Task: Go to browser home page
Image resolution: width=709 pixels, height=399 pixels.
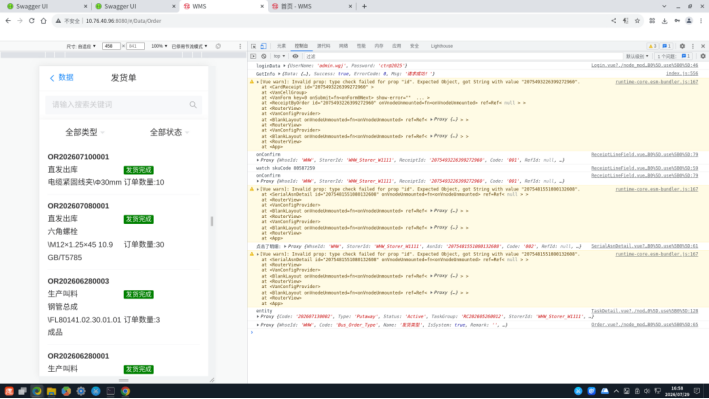Action: click(x=43, y=21)
